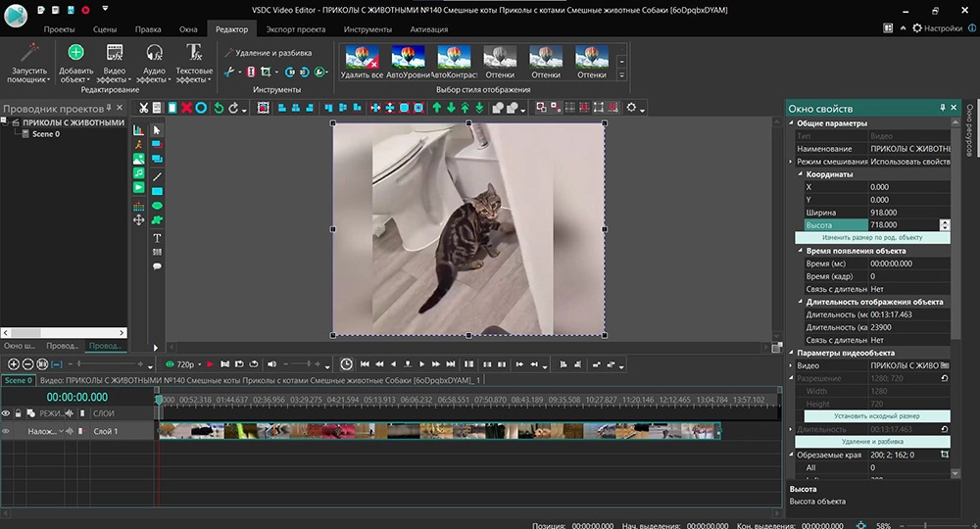
Task: Collapse the Координаты section in properties
Action: tap(800, 174)
